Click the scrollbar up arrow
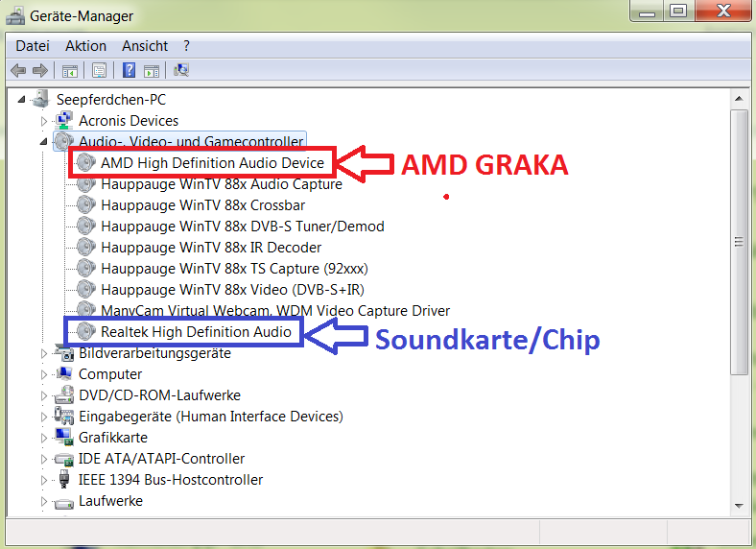The image size is (756, 549). tap(739, 99)
